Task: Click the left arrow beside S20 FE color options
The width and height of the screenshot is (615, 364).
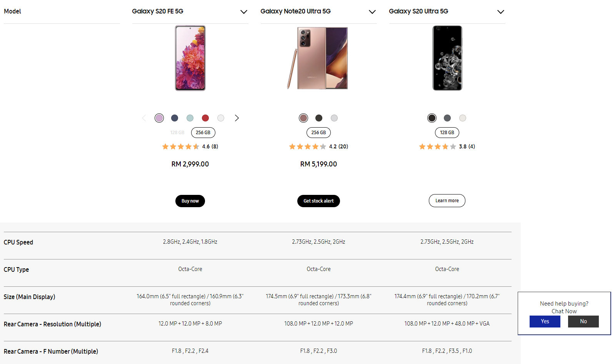Action: pos(144,118)
